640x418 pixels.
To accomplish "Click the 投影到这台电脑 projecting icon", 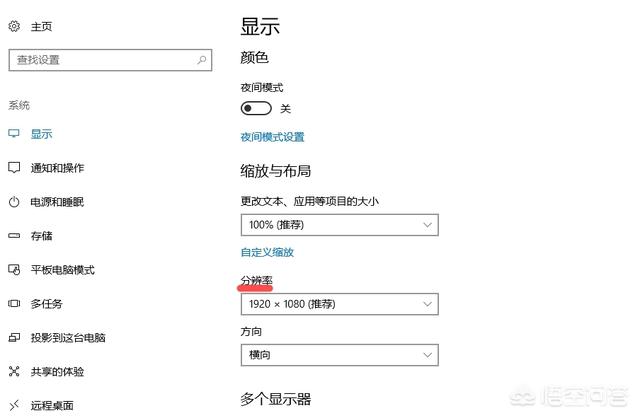I will (x=14, y=338).
